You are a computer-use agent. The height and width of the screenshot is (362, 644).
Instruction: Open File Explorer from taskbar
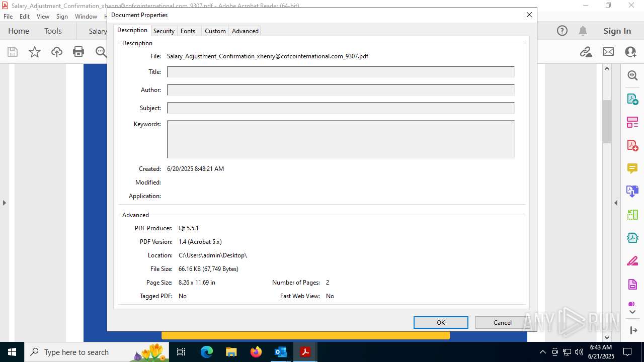pyautogui.click(x=231, y=352)
